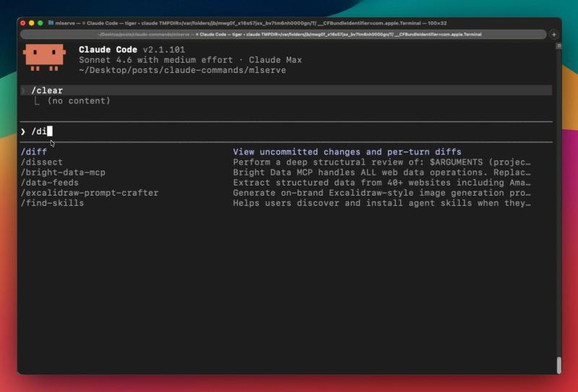Click the scroll marker icon at top-right
This screenshot has height=392, width=578.
558,45
